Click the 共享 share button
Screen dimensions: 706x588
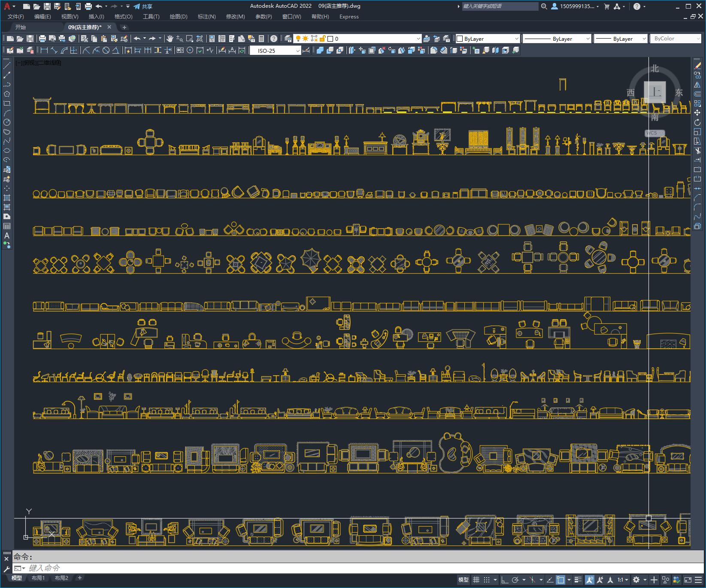(143, 6)
